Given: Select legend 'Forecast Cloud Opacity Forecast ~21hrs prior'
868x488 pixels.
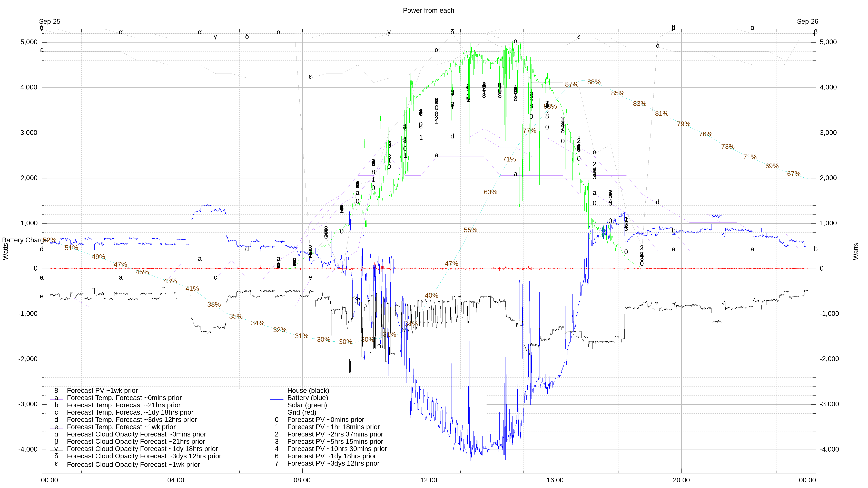Looking at the screenshot, I should (x=136, y=442).
